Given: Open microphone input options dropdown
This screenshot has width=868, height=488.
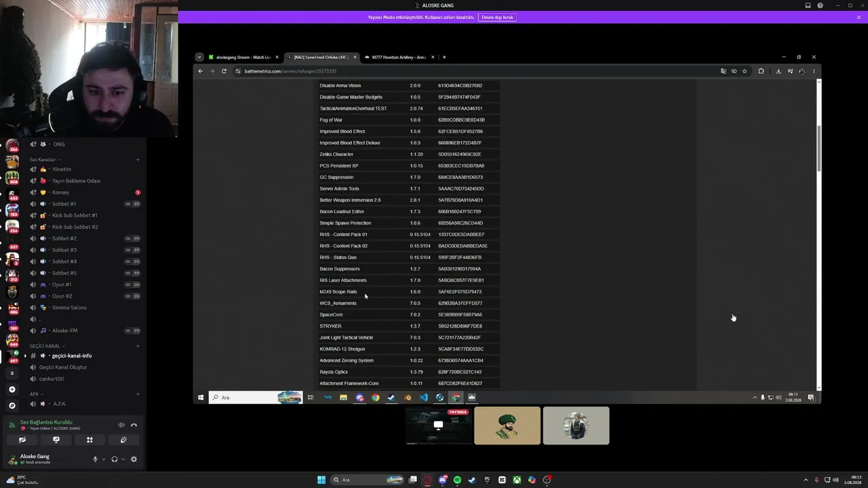Looking at the screenshot, I should 103,460.
